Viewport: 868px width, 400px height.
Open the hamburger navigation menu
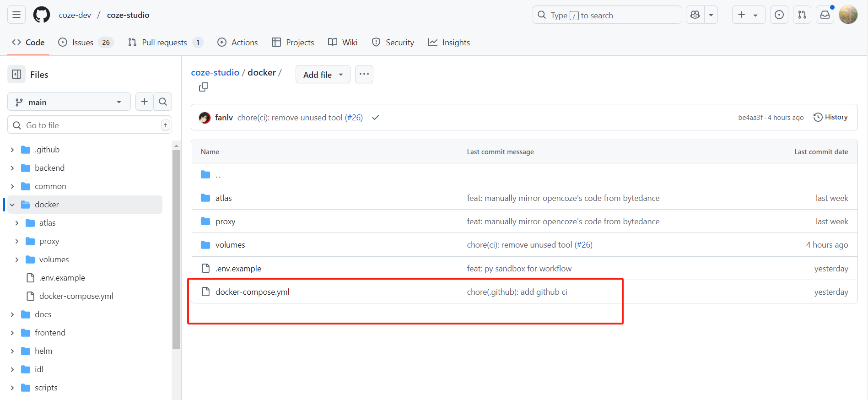(16, 15)
